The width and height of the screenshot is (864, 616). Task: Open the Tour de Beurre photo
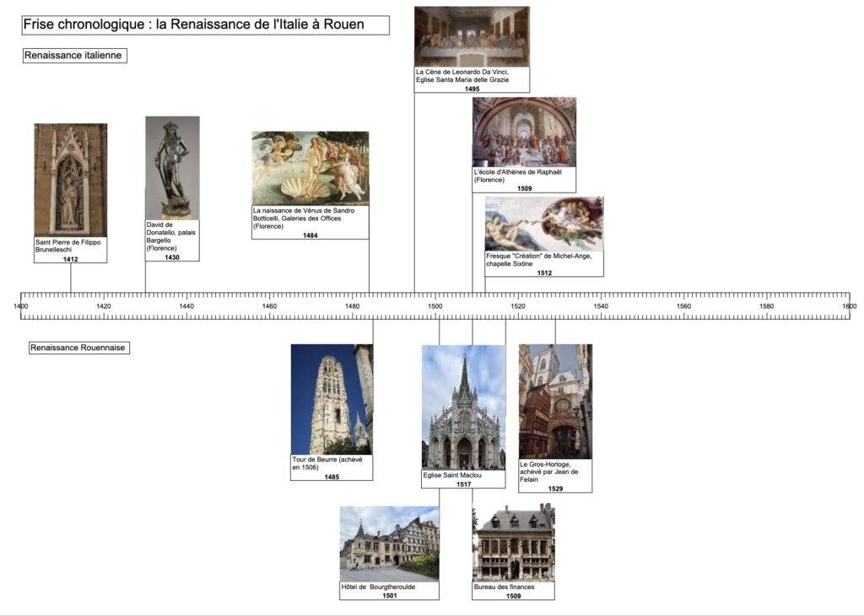tap(332, 399)
